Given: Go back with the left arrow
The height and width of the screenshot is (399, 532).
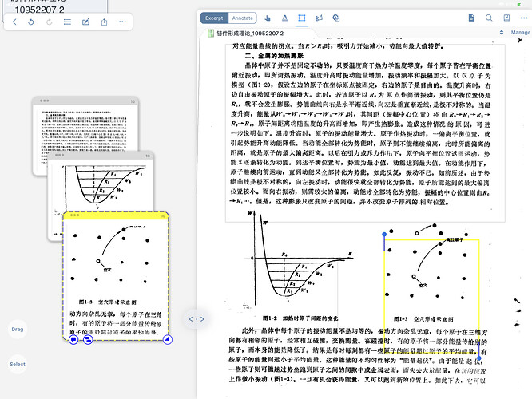Looking at the screenshot, I should tap(14, 22).
